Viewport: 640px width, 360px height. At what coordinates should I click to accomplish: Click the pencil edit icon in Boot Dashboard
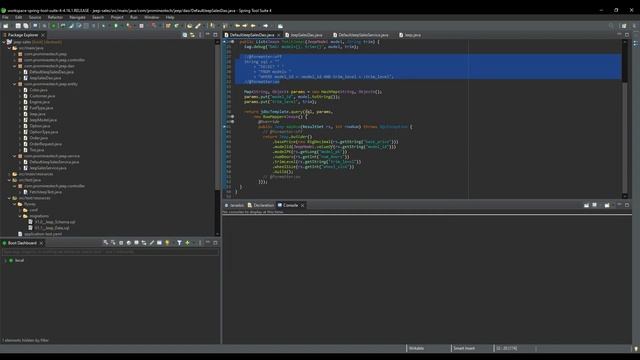(152, 243)
